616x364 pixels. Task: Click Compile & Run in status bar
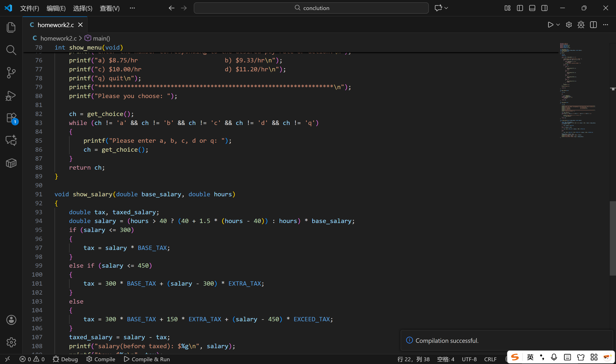147,359
